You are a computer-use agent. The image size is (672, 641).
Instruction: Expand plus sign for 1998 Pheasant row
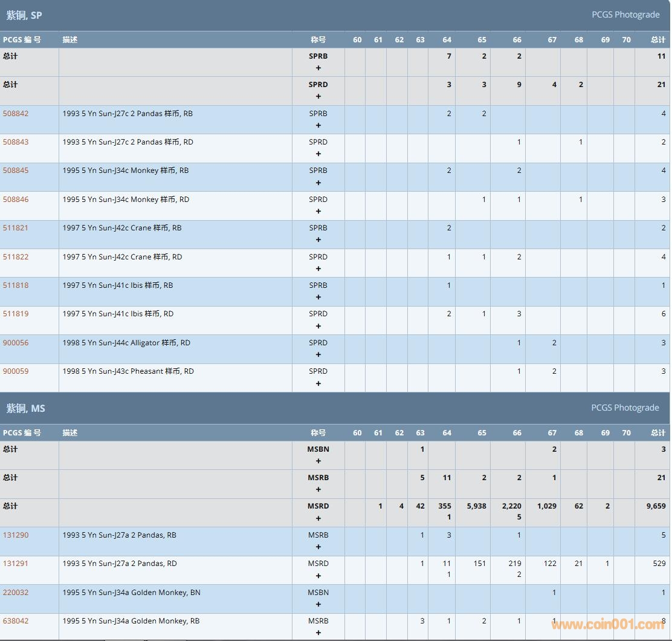click(318, 383)
